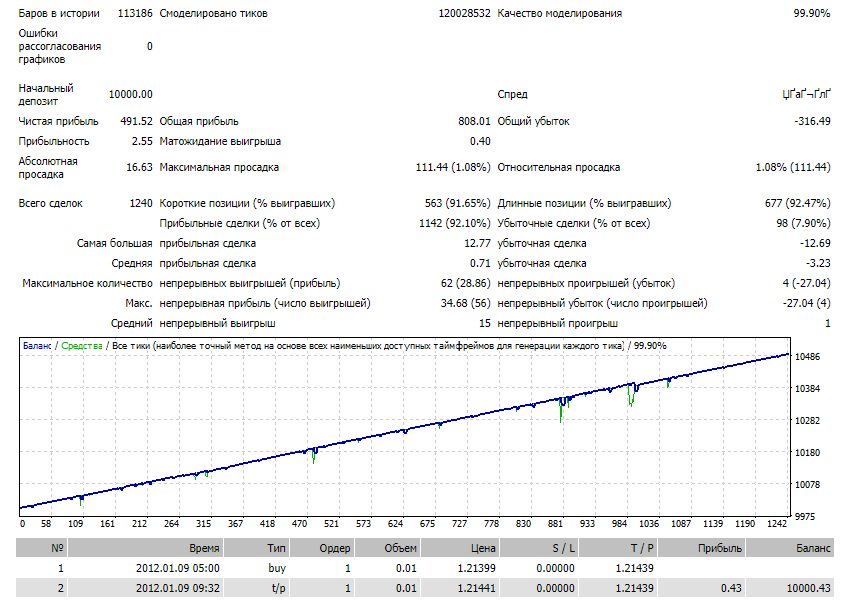Click the '№' column header

click(41, 548)
